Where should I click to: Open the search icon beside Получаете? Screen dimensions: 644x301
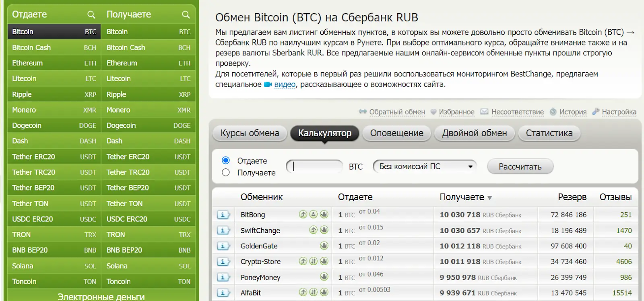click(186, 14)
